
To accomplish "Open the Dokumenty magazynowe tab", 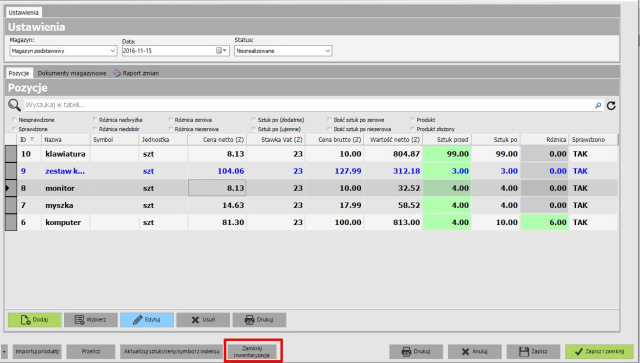I will coord(72,73).
